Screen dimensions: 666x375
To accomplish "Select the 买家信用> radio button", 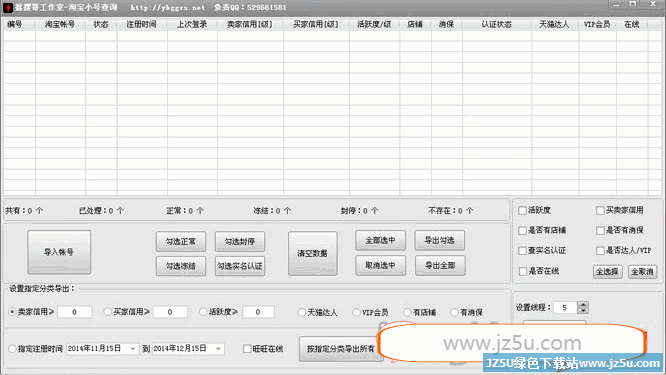I will point(107,312).
